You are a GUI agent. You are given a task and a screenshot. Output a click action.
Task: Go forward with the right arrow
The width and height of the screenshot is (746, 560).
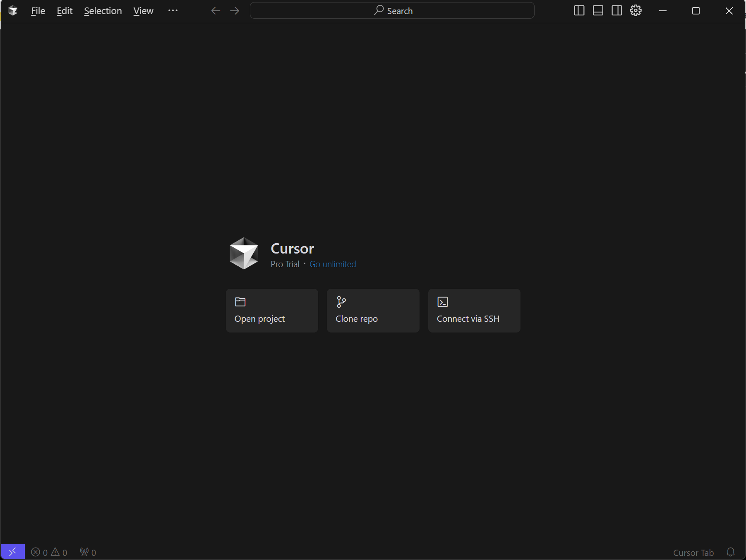pos(235,11)
